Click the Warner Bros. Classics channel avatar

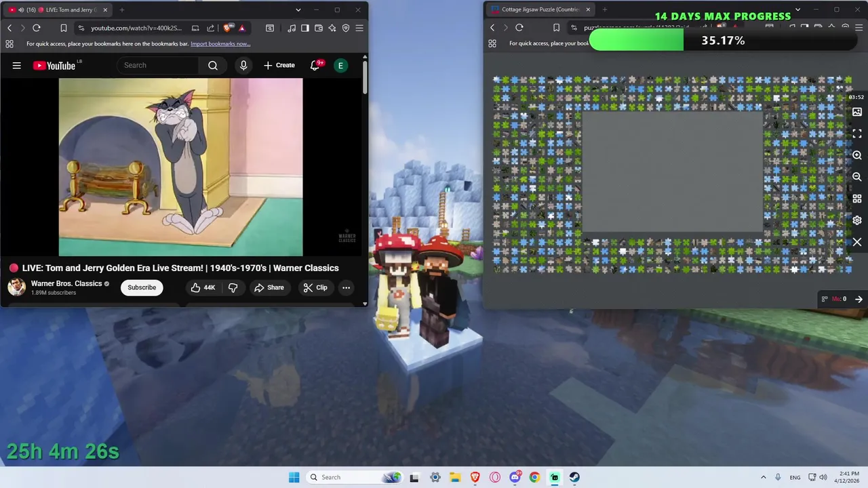(17, 287)
